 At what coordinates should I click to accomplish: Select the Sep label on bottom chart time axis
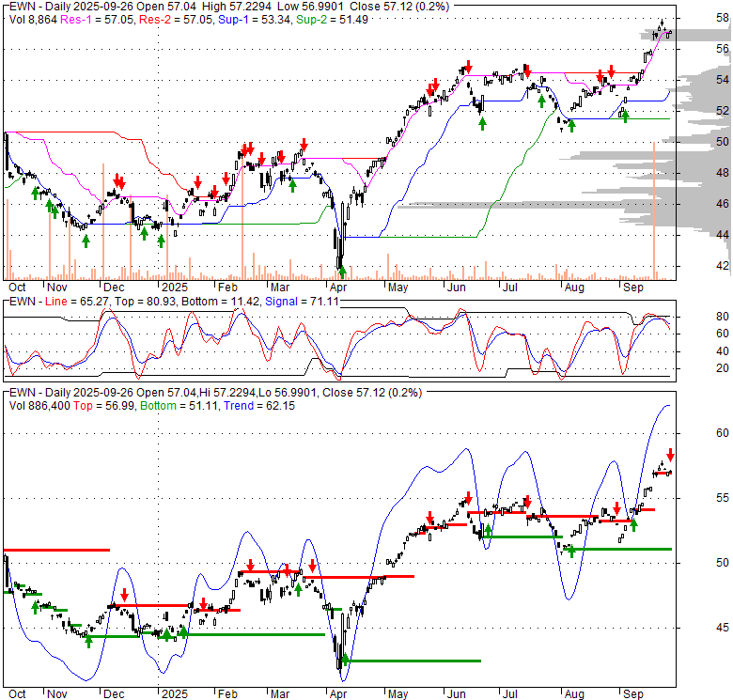(633, 694)
